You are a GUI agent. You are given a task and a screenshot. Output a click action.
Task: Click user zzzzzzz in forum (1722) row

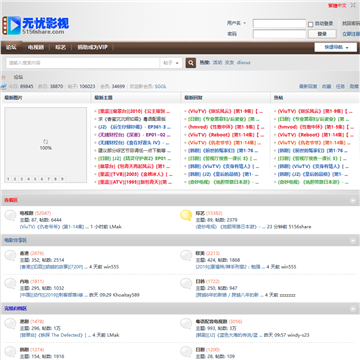pyautogui.click(x=287, y=295)
